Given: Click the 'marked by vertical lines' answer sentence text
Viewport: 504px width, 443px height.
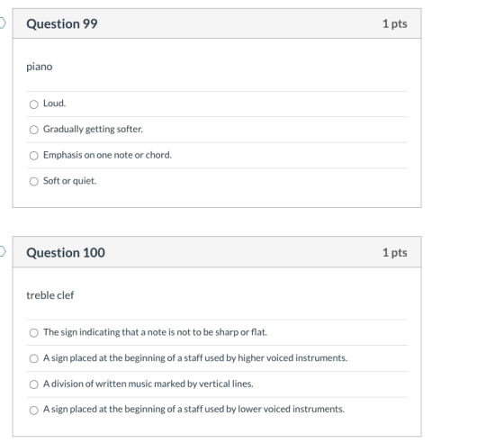Looking at the screenshot, I should click(x=148, y=384).
